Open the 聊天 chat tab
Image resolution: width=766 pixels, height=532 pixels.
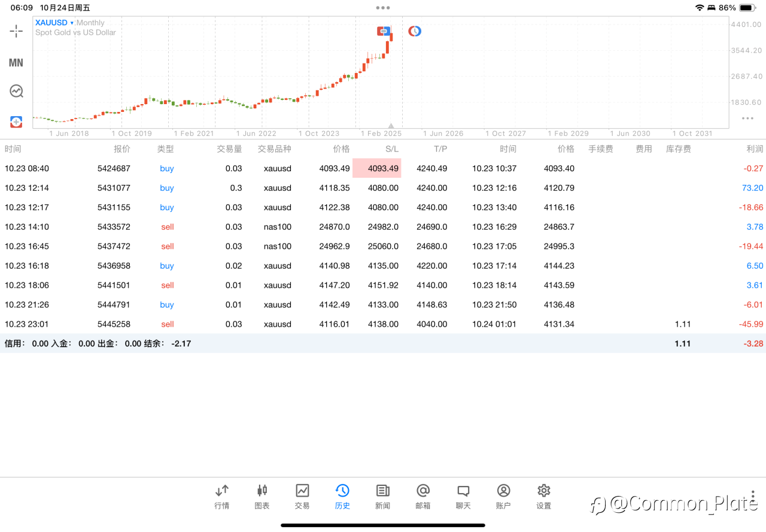pyautogui.click(x=463, y=497)
